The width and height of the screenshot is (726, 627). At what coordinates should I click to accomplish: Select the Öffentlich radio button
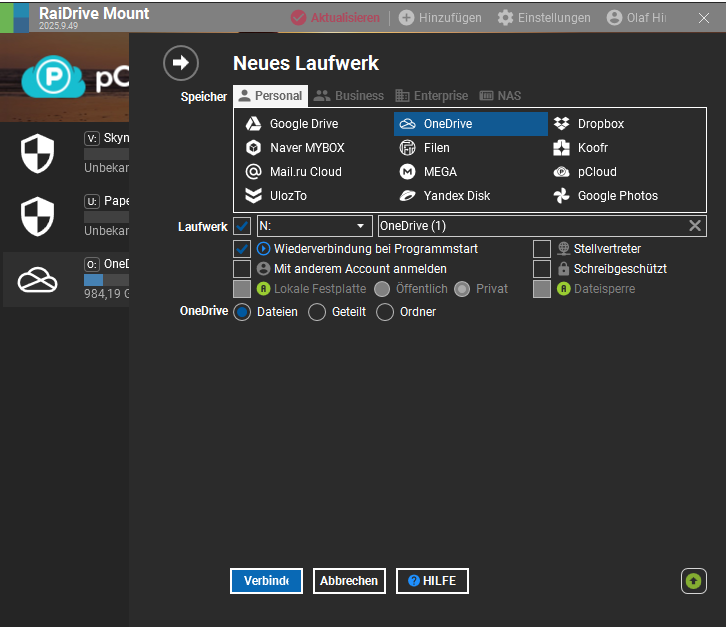click(x=382, y=289)
